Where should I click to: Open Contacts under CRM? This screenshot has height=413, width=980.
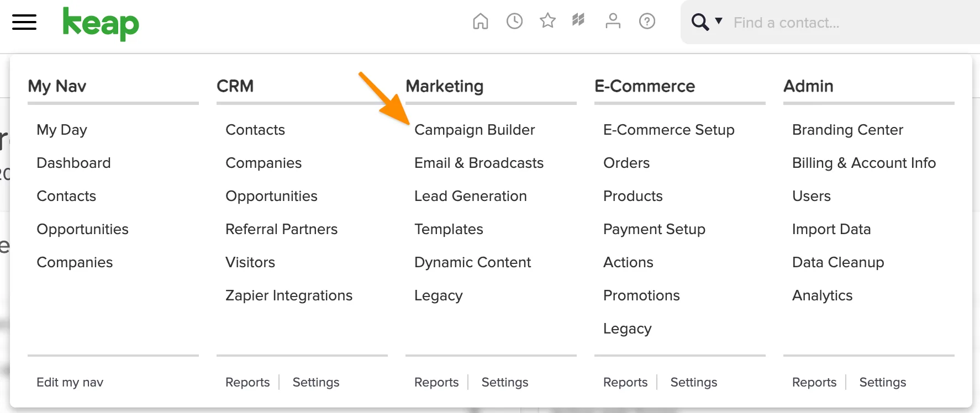255,130
